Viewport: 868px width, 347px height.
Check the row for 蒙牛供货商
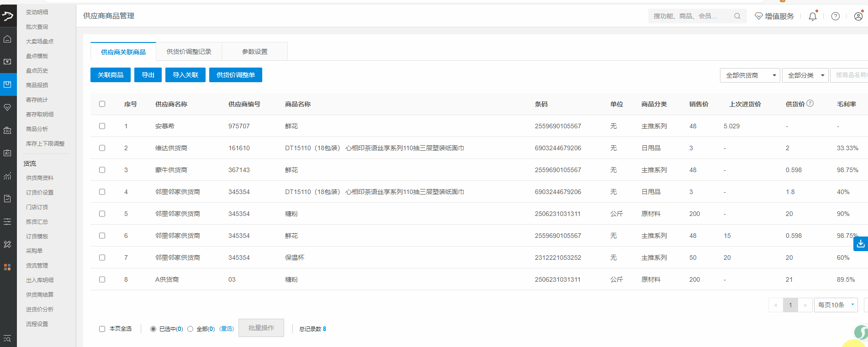pos(102,169)
